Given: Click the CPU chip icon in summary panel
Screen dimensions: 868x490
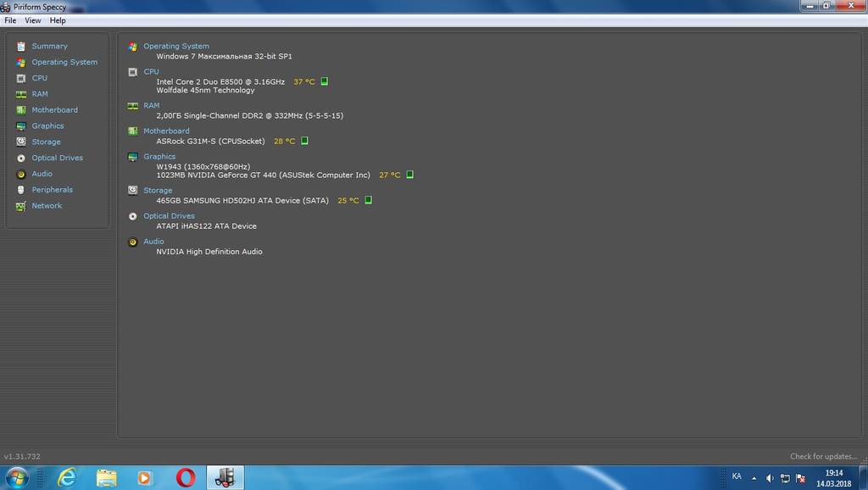Looking at the screenshot, I should click(x=133, y=72).
